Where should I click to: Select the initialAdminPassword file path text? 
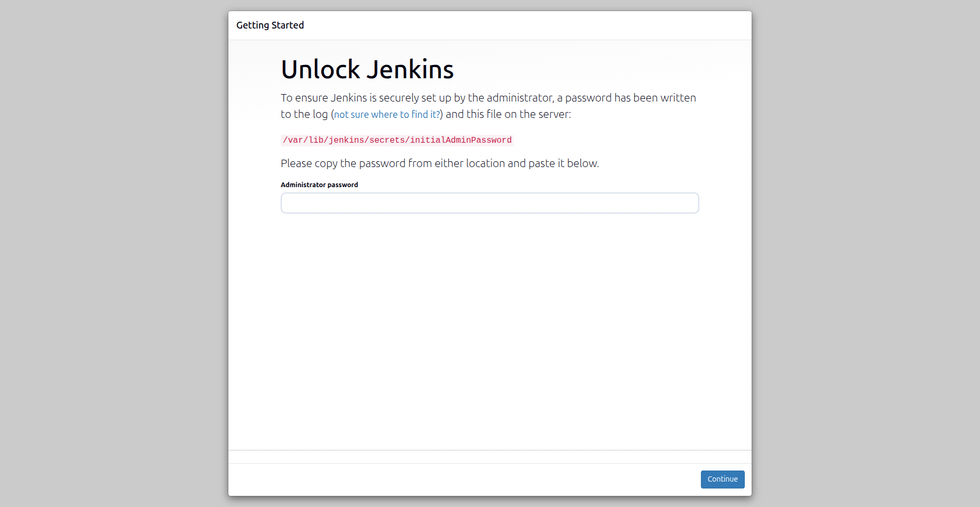point(396,140)
